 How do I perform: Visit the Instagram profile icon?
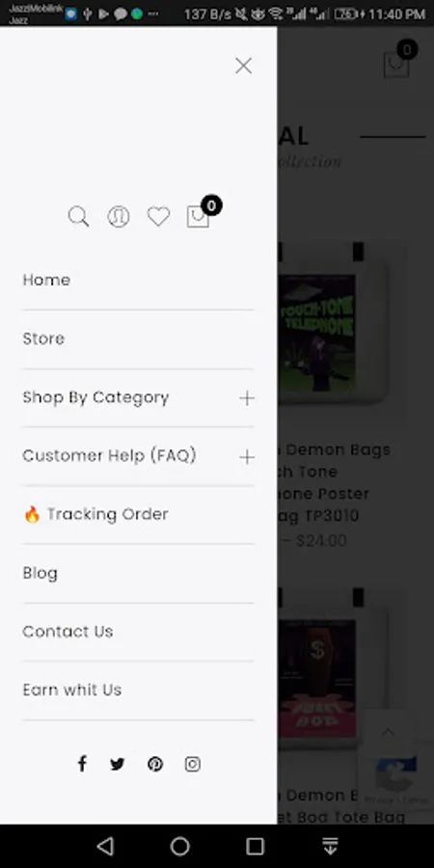193,765
